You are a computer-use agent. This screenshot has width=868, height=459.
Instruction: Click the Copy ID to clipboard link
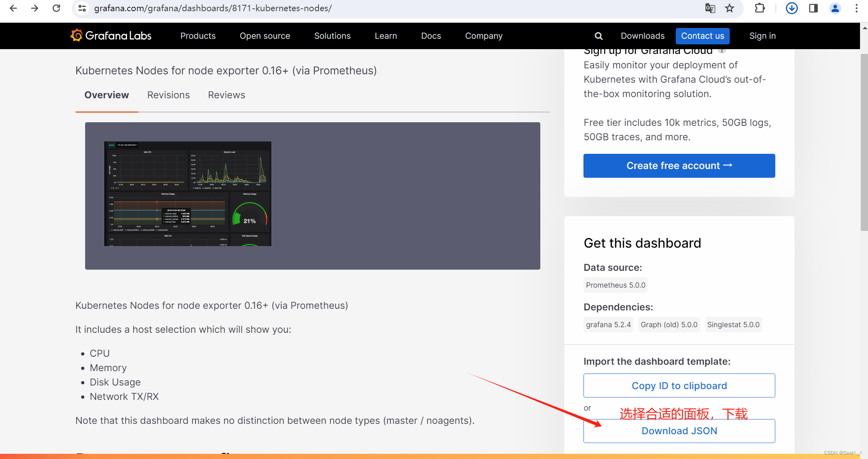(x=679, y=385)
